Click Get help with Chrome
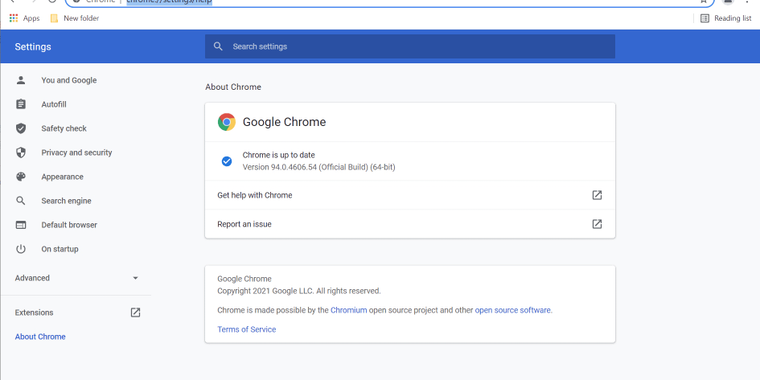The height and width of the screenshot is (380, 760). click(410, 195)
